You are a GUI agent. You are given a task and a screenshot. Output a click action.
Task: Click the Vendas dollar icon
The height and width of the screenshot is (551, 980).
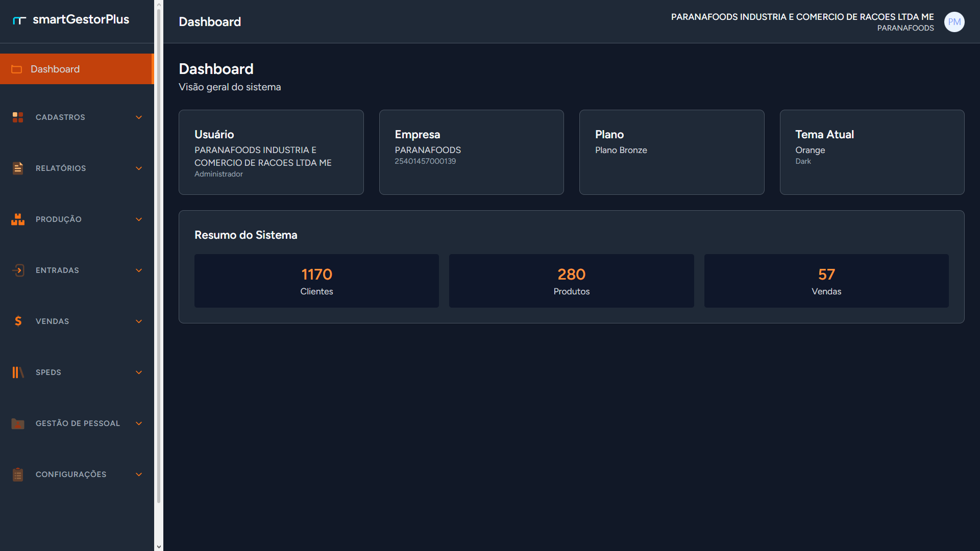point(18,321)
